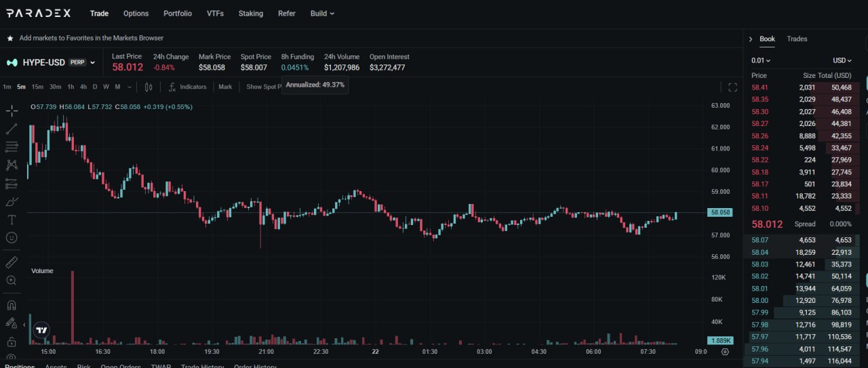868x368 pixels.
Task: Select the ruler measure tool
Action: [x=12, y=262]
